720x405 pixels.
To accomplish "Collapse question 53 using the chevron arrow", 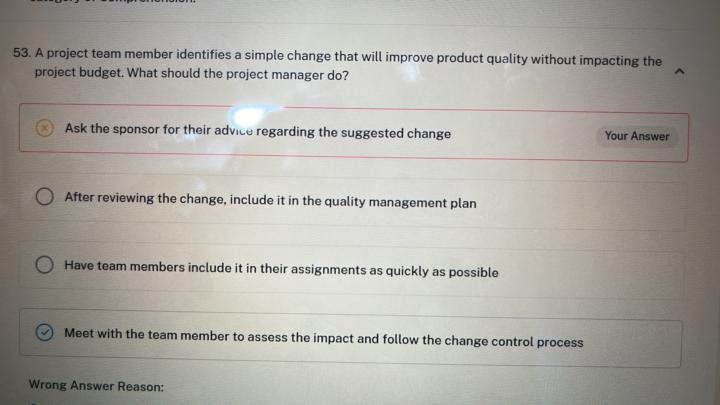I will click(680, 72).
